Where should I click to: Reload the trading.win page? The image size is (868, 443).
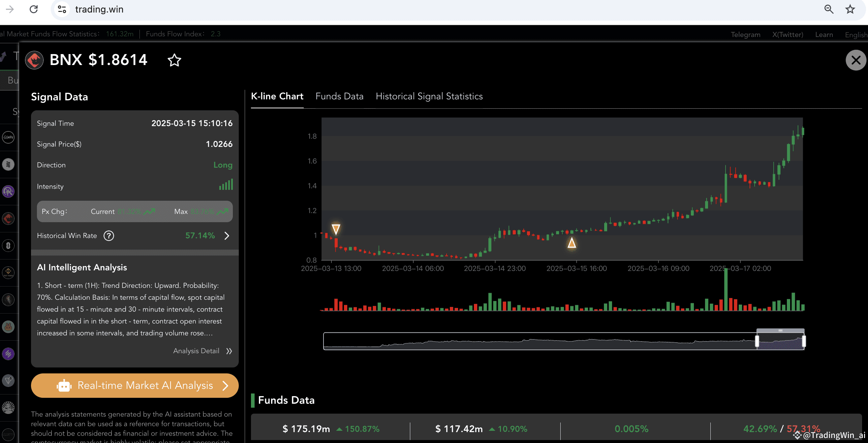34,9
